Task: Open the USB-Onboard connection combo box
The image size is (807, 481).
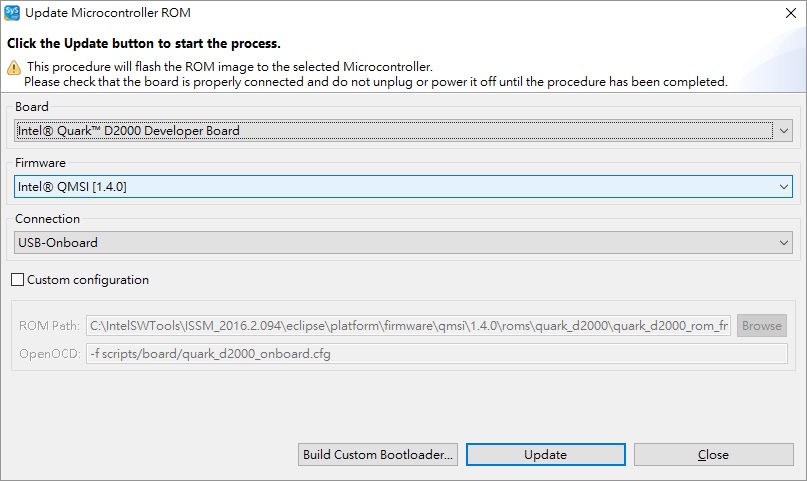Action: 404,243
